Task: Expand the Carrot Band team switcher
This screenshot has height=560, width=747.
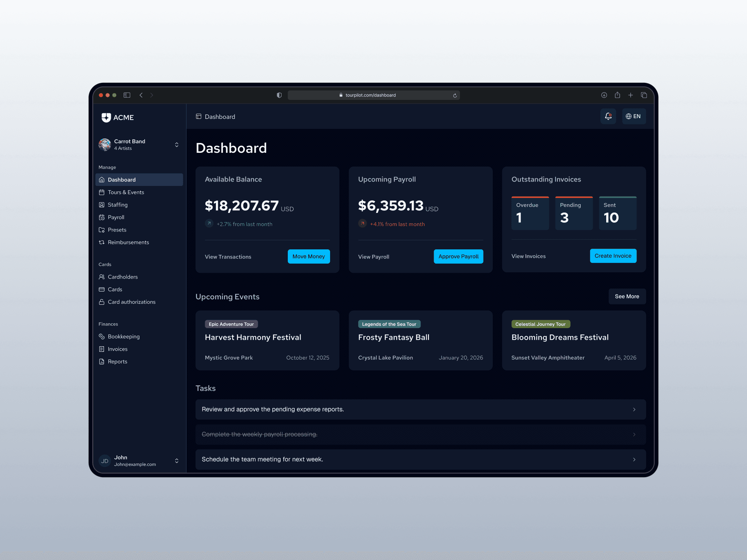Action: (177, 145)
